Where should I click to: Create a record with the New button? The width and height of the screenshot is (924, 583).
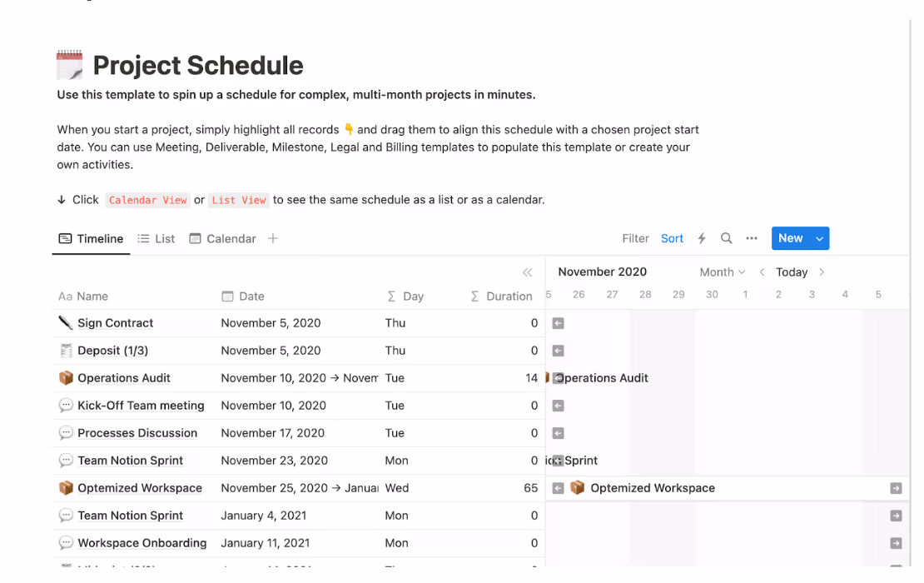coord(791,238)
